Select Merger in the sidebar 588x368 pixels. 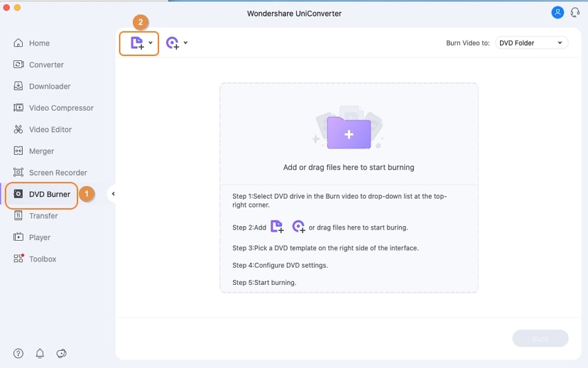42,151
